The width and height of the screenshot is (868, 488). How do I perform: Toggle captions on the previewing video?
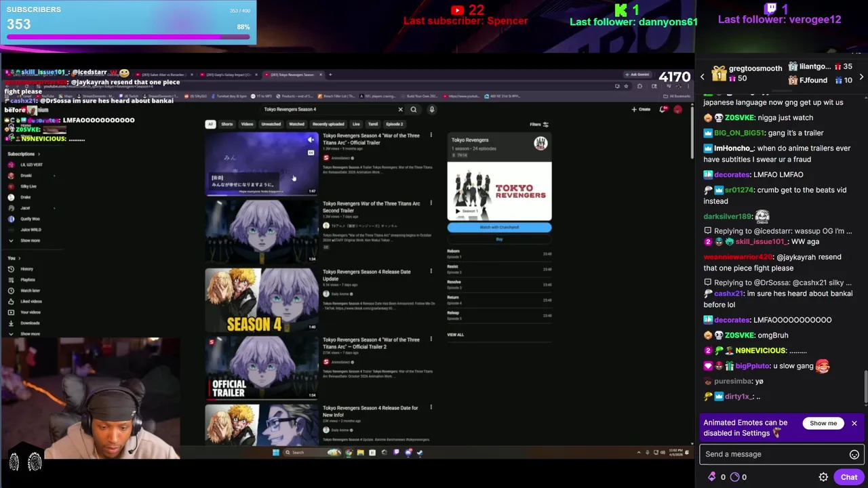311,152
